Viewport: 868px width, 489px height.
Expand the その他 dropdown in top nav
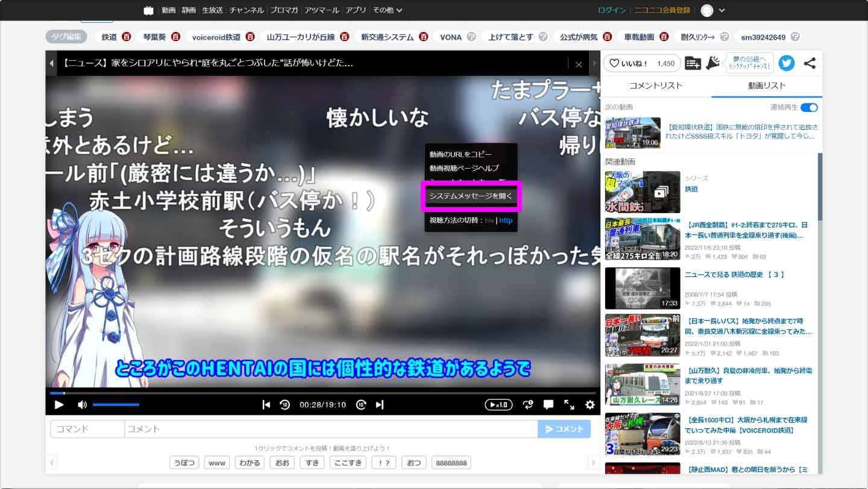[387, 10]
